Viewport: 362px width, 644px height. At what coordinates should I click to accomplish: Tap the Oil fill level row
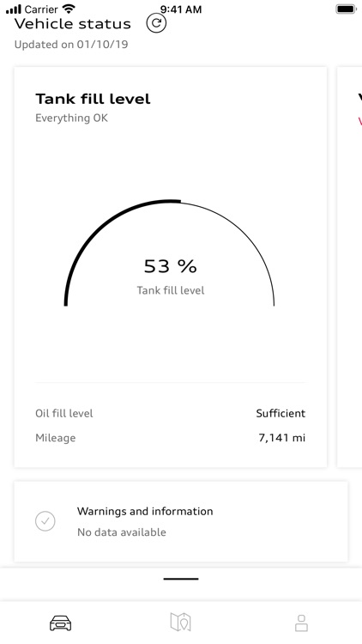click(x=171, y=413)
